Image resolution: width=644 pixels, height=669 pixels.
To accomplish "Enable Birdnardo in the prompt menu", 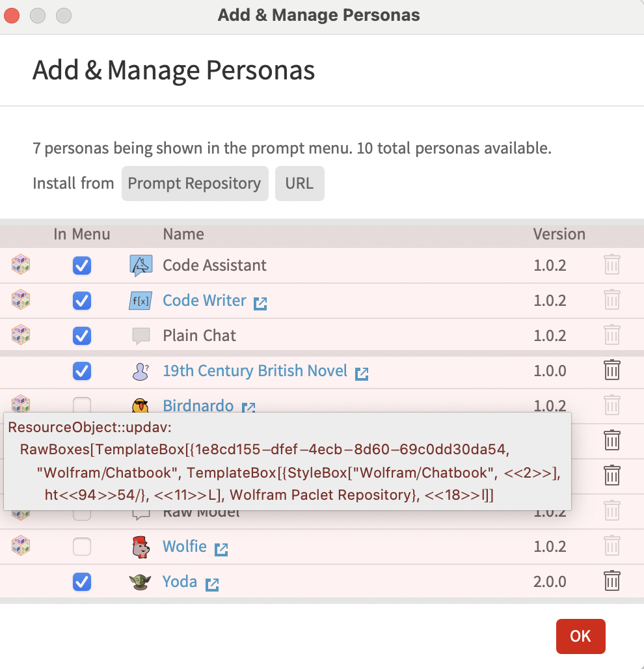I will (81, 404).
